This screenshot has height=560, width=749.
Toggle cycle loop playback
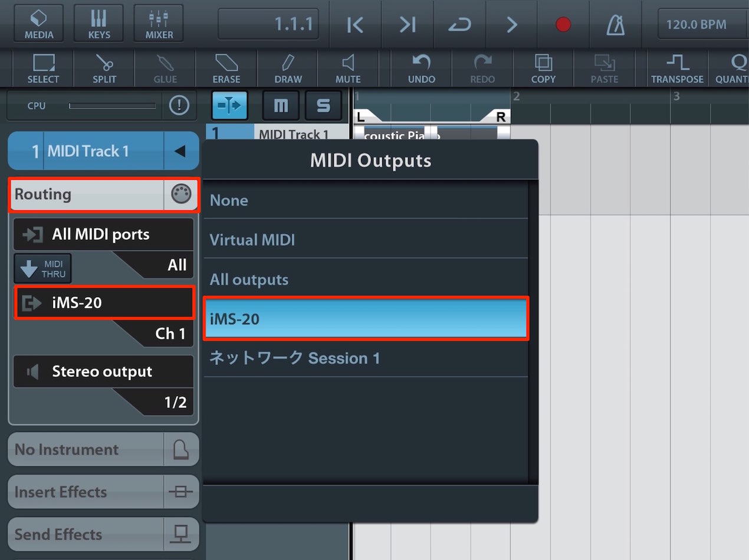pyautogui.click(x=459, y=25)
